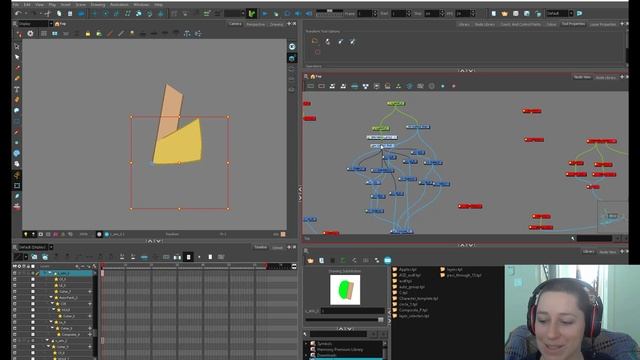Screen dimensions: 640x360
Task: Switch to the Drawing view tab
Action: (276, 24)
